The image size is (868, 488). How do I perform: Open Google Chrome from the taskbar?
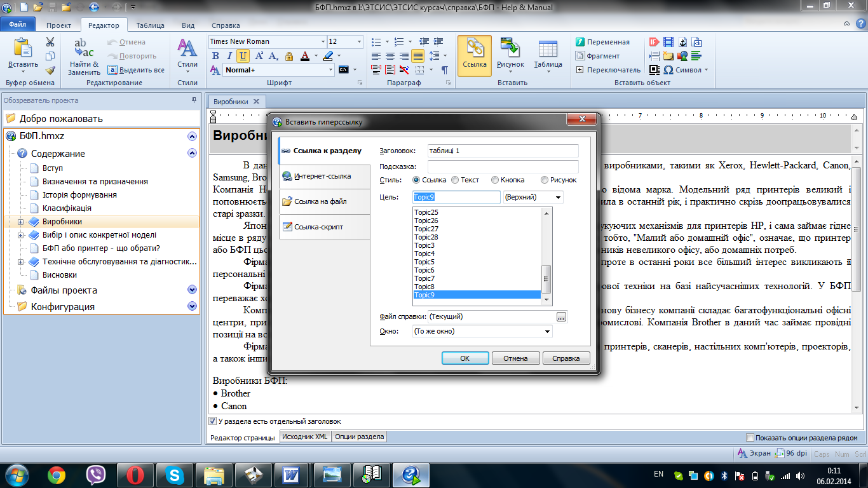(56, 475)
